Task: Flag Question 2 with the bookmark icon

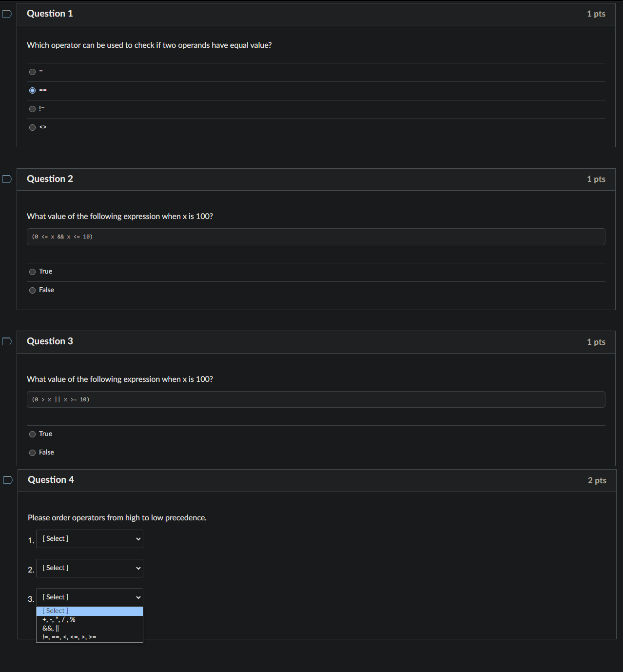Action: pos(7,179)
